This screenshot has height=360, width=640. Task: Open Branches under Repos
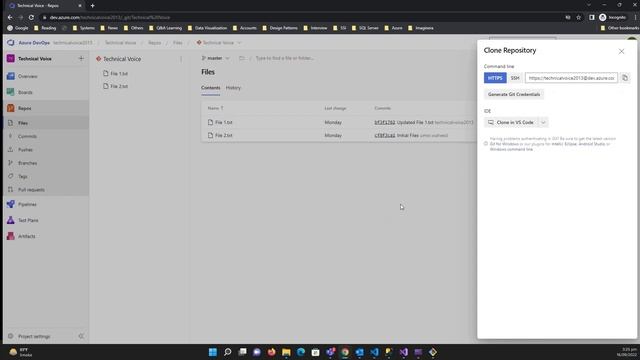point(27,163)
